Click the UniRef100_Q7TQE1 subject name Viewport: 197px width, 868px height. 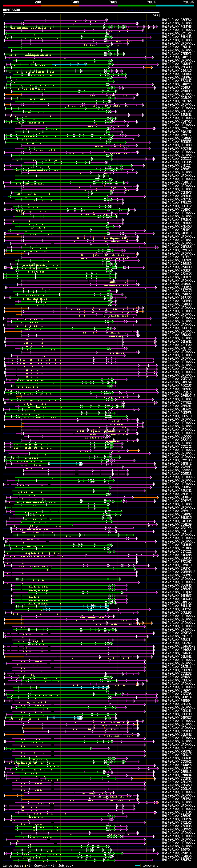(177, 402)
